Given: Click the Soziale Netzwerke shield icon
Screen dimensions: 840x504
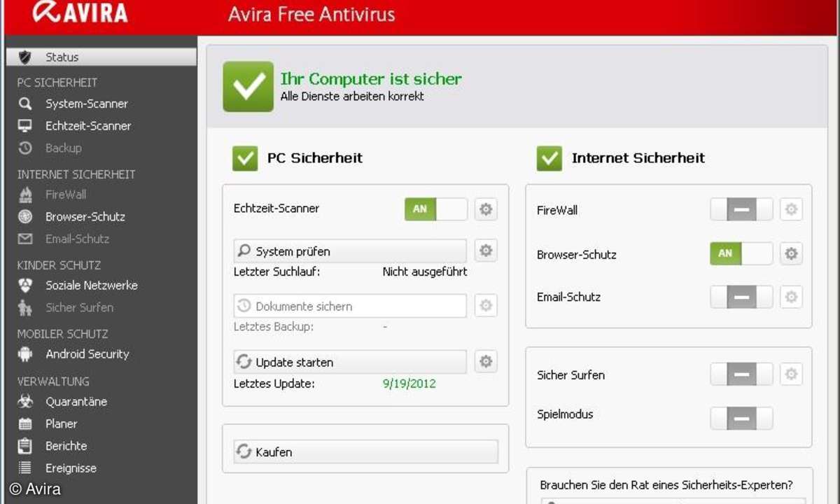Looking at the screenshot, I should click(25, 286).
